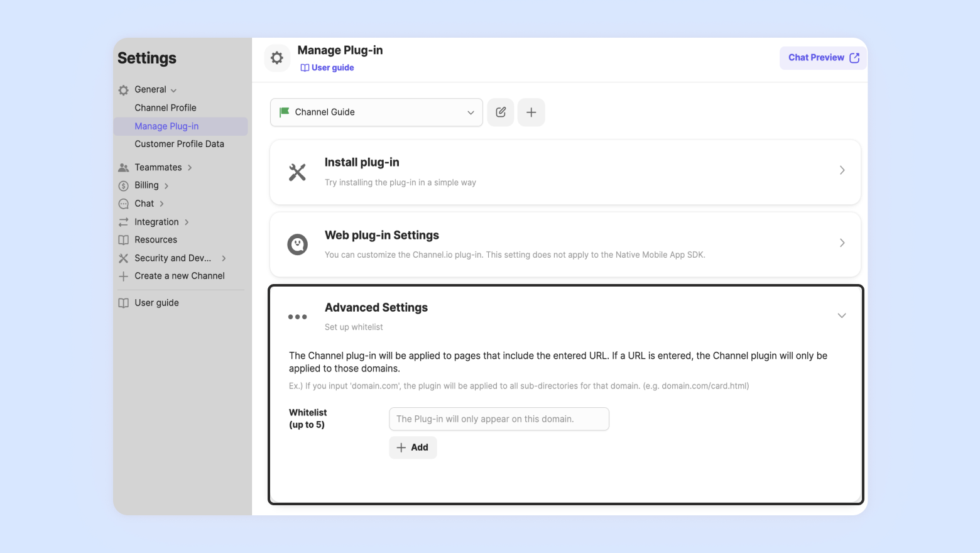Image resolution: width=980 pixels, height=553 pixels.
Task: Click the Whitelist domain input field
Action: point(499,419)
